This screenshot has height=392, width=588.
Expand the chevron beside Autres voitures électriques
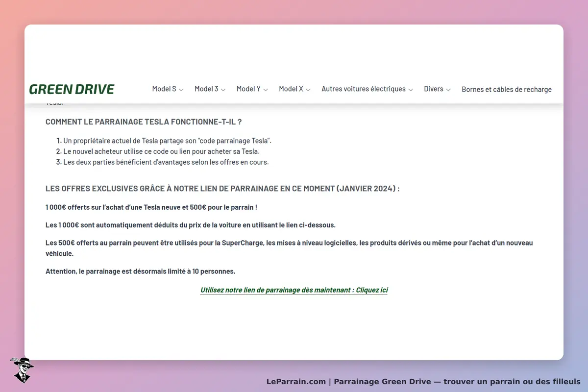point(411,90)
